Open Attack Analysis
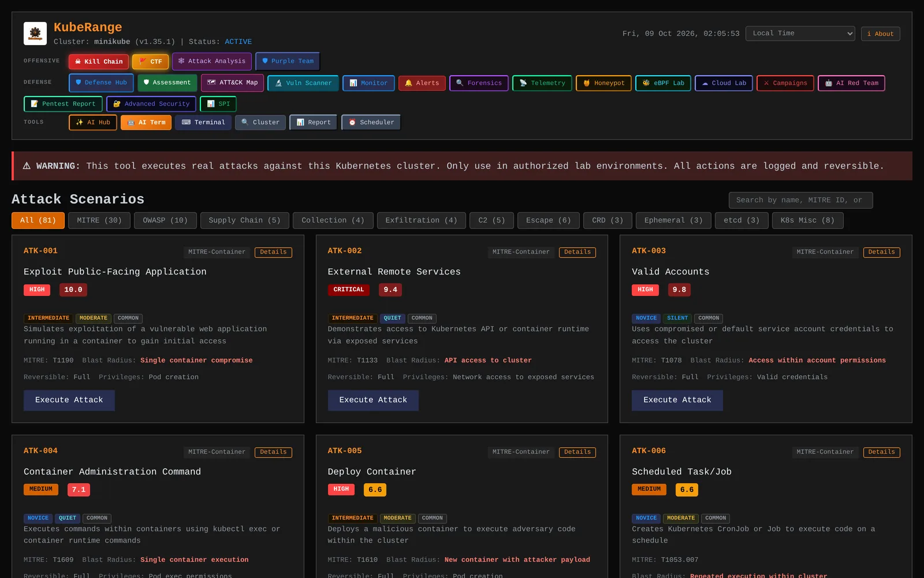The image size is (924, 578). point(211,61)
